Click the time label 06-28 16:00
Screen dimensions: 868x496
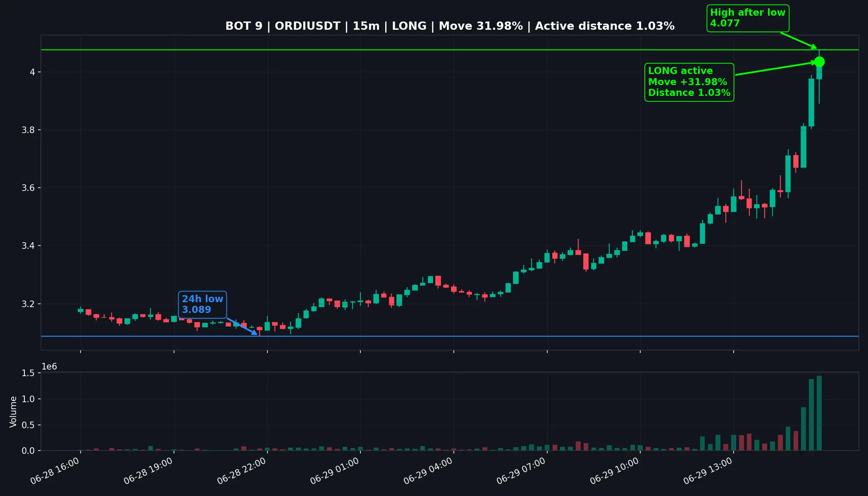[55, 471]
